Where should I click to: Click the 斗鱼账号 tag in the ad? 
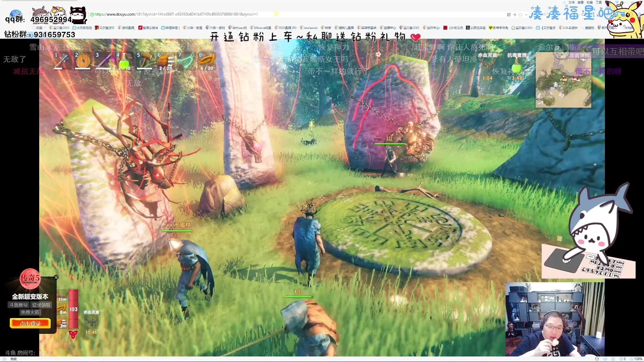coord(18,305)
